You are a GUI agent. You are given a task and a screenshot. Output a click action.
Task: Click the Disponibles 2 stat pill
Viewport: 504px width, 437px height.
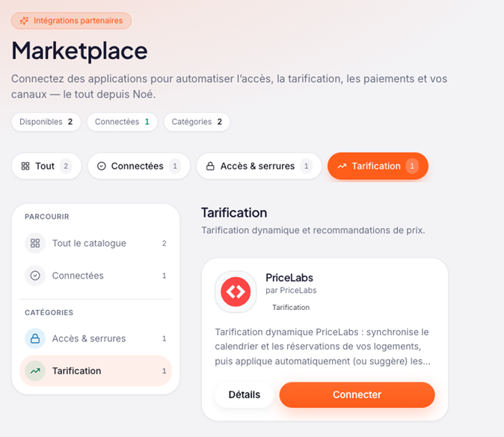[46, 122]
